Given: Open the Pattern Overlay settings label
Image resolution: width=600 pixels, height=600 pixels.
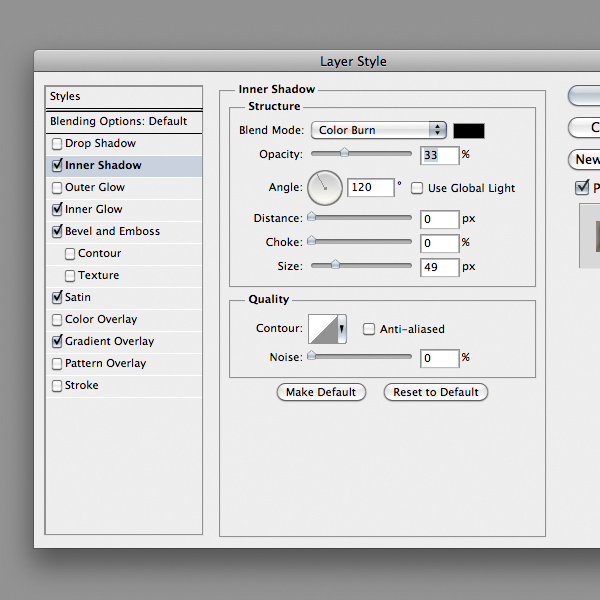Looking at the screenshot, I should coord(106,364).
